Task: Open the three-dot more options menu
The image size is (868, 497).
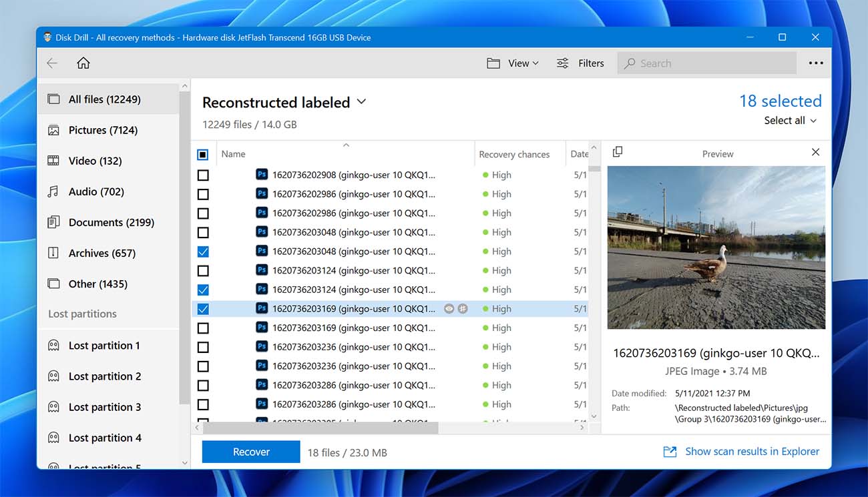Action: pos(815,63)
